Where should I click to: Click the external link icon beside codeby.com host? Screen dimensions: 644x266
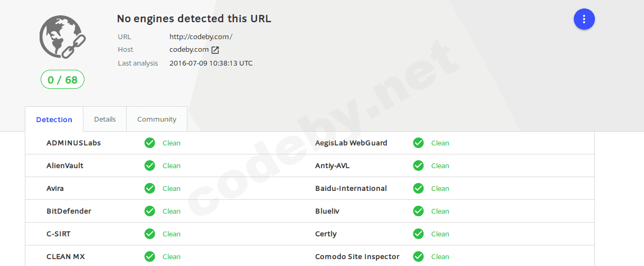click(215, 50)
